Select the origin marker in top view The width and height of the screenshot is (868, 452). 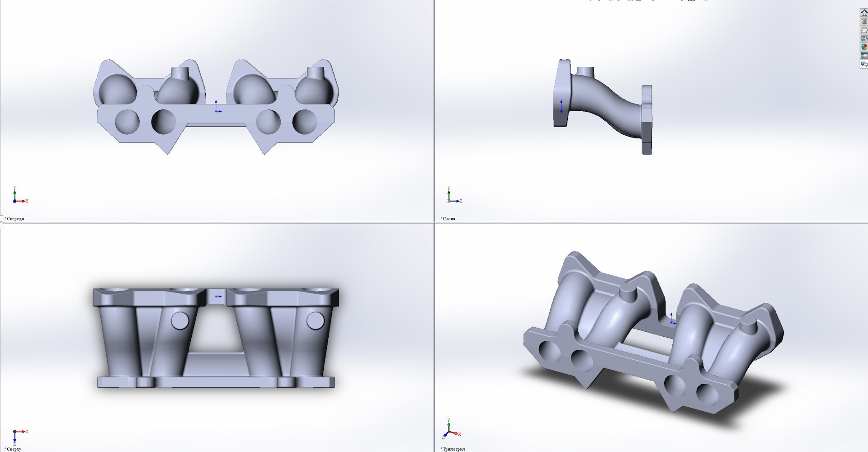[x=218, y=297]
